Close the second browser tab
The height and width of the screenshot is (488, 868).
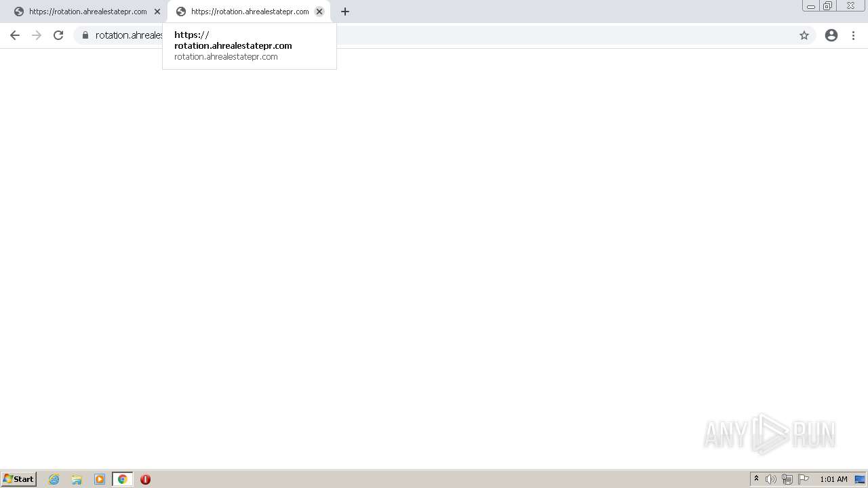coord(319,12)
